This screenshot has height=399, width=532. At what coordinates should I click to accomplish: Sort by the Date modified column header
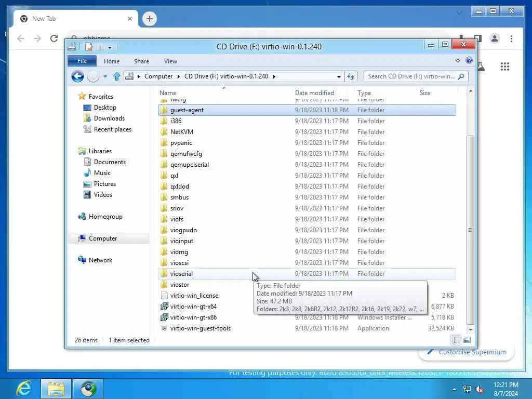(322, 93)
